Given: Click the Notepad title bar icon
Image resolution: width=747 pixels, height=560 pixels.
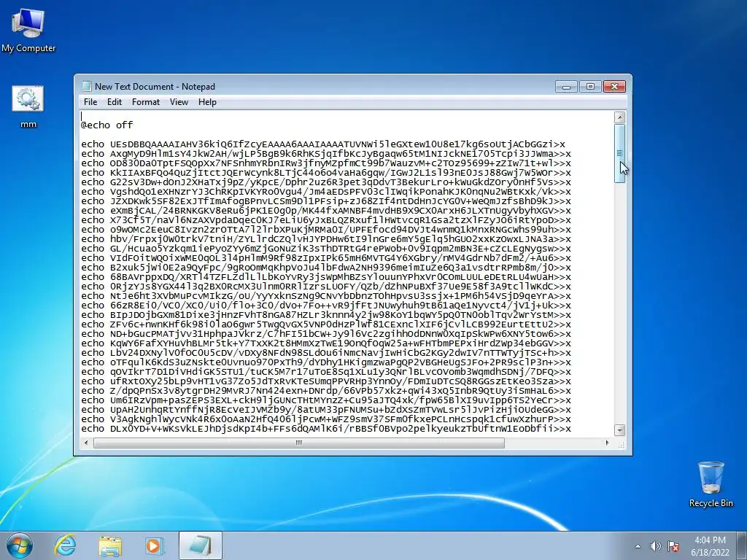Looking at the screenshot, I should (x=87, y=86).
